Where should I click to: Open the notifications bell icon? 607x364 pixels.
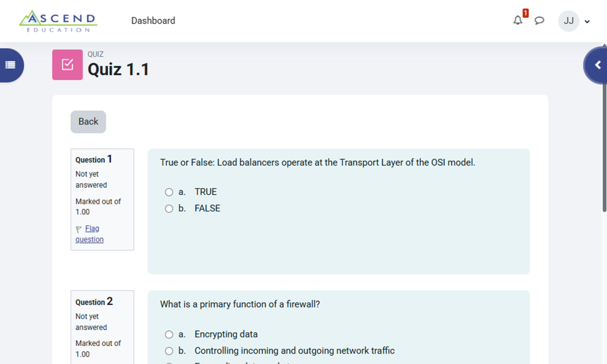click(x=517, y=21)
